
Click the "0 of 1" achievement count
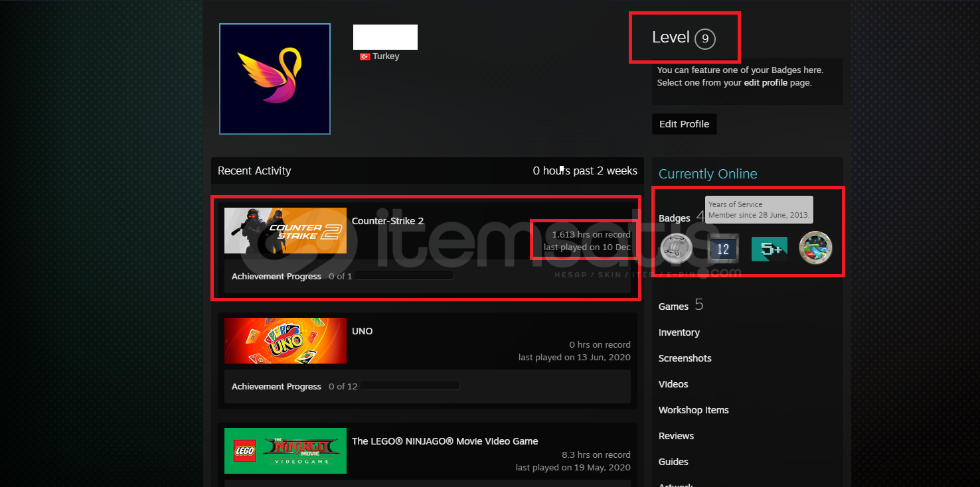pos(341,277)
